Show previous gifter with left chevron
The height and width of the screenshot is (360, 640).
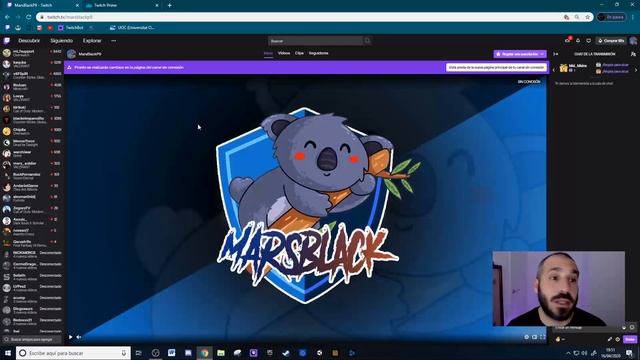(x=554, y=70)
